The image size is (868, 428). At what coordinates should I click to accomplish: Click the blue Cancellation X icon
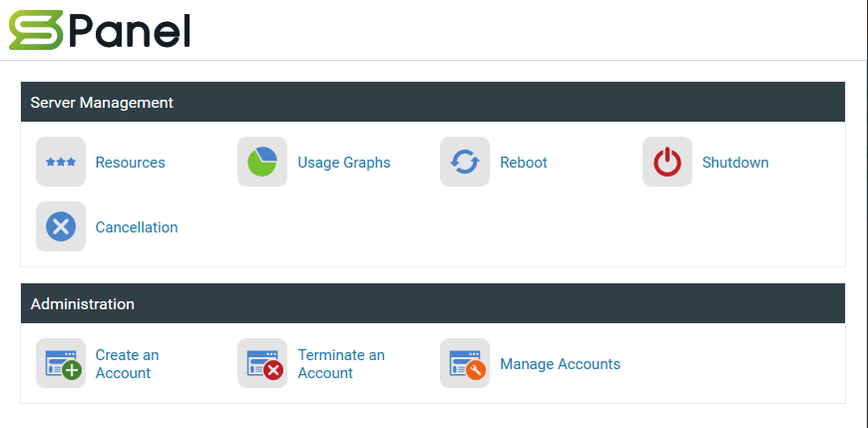tap(61, 226)
